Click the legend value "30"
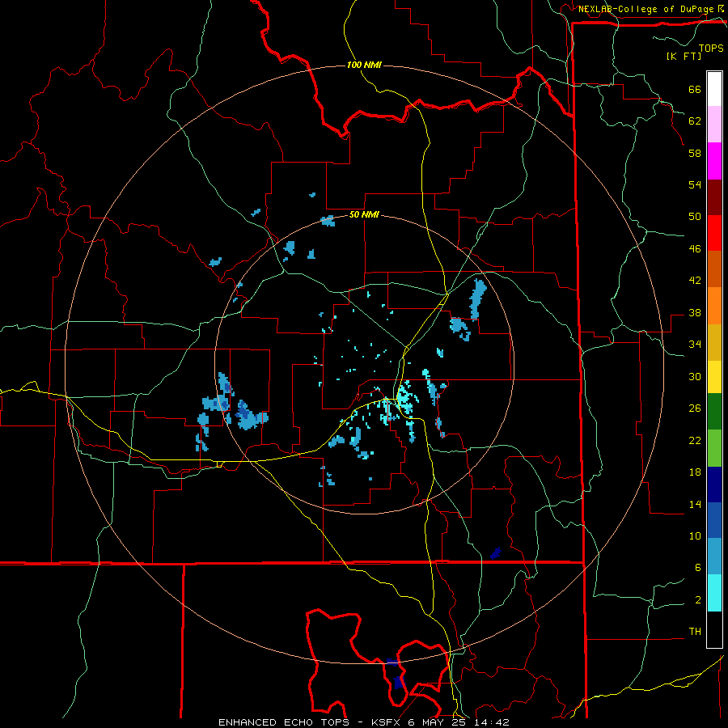The image size is (728, 728). coord(695,376)
